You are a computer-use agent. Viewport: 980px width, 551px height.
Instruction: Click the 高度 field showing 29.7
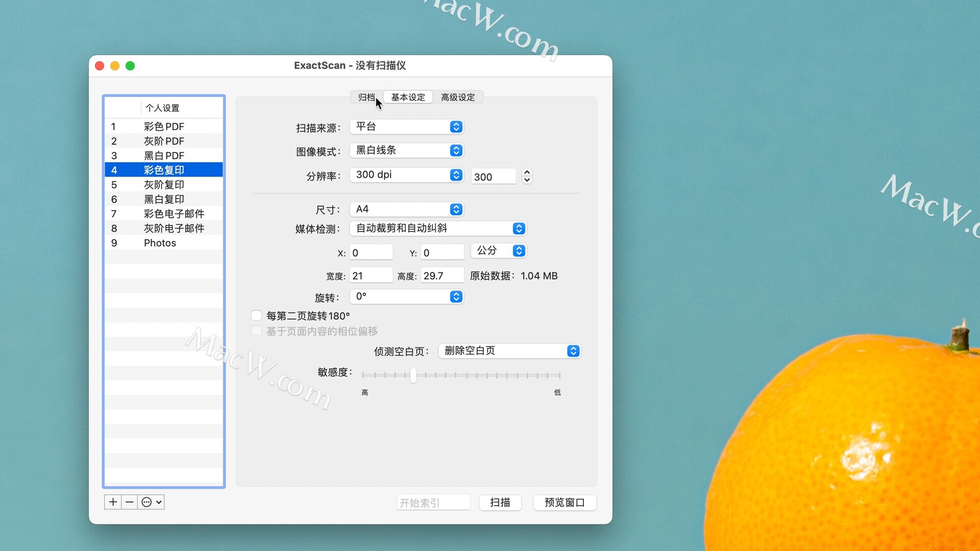click(x=443, y=275)
